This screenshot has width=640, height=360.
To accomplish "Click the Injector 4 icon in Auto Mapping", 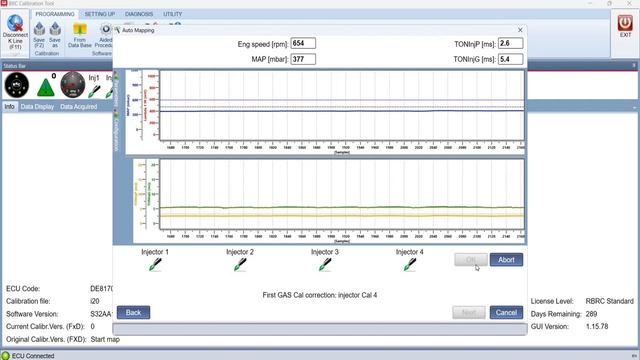I will (x=410, y=264).
